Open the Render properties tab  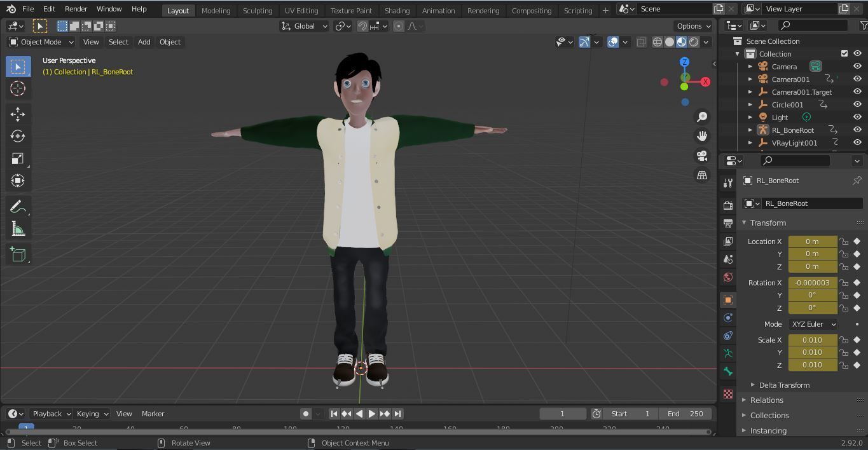[728, 205]
